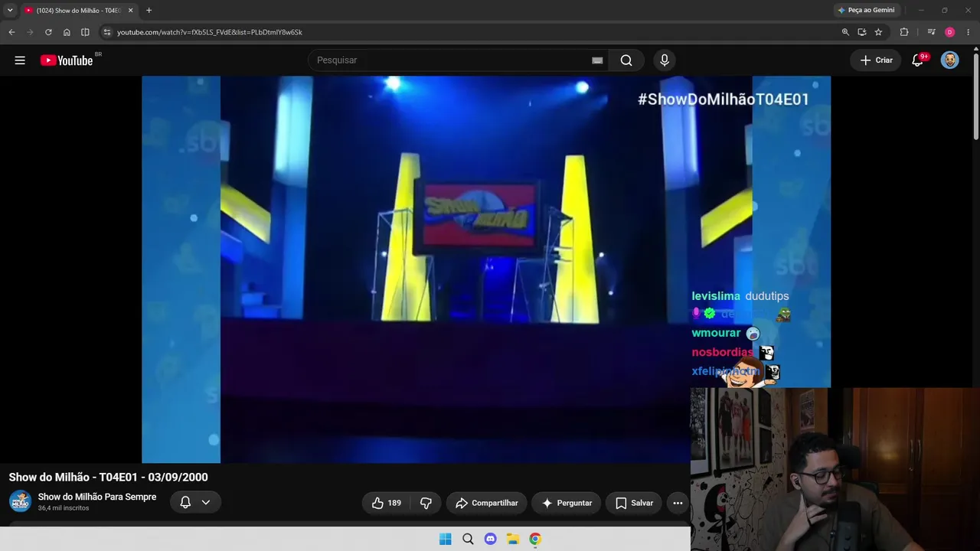
Task: Click the Perguntar button
Action: pos(567,503)
